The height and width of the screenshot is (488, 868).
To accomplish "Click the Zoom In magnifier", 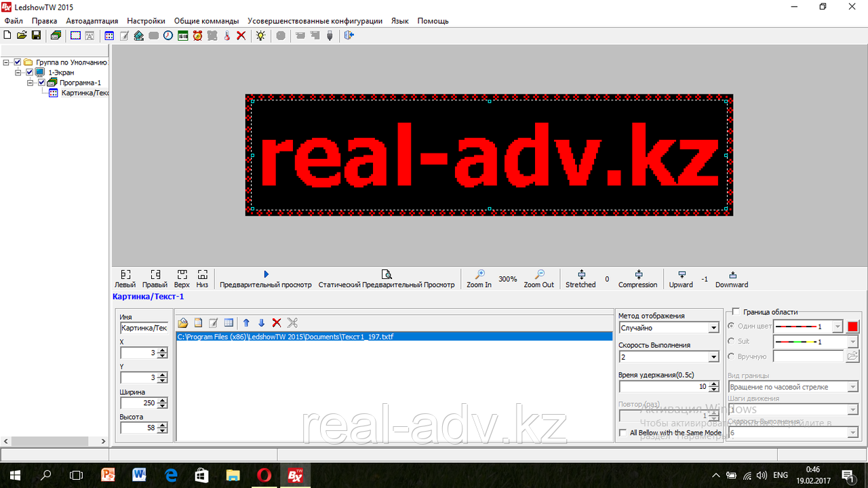I will coord(479,278).
